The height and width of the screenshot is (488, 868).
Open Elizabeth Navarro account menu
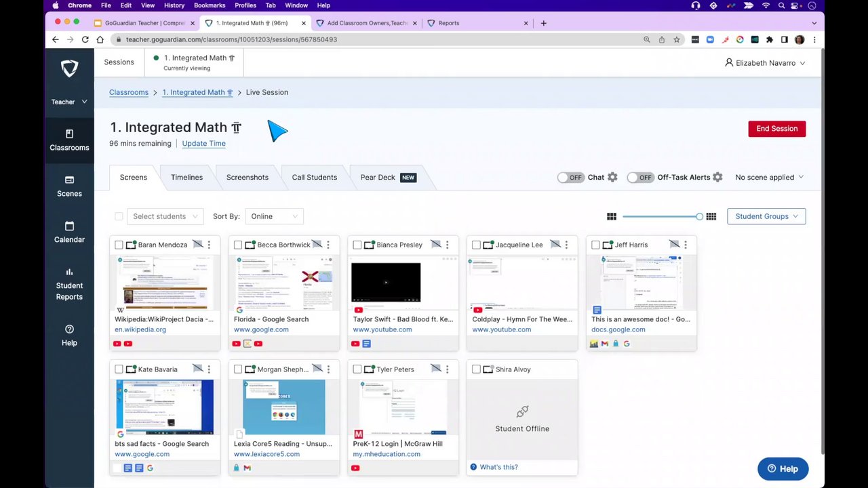pos(765,63)
